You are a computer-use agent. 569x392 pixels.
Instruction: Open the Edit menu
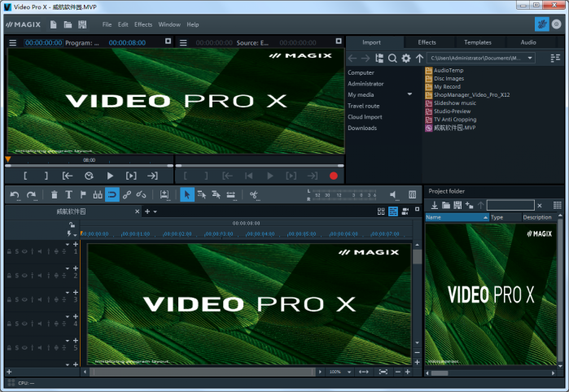123,24
